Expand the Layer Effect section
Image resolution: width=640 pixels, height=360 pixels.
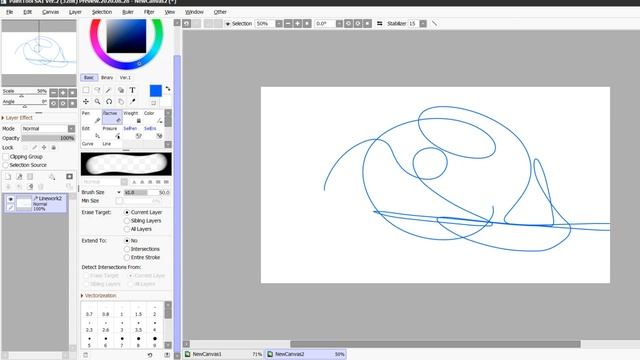click(17, 118)
